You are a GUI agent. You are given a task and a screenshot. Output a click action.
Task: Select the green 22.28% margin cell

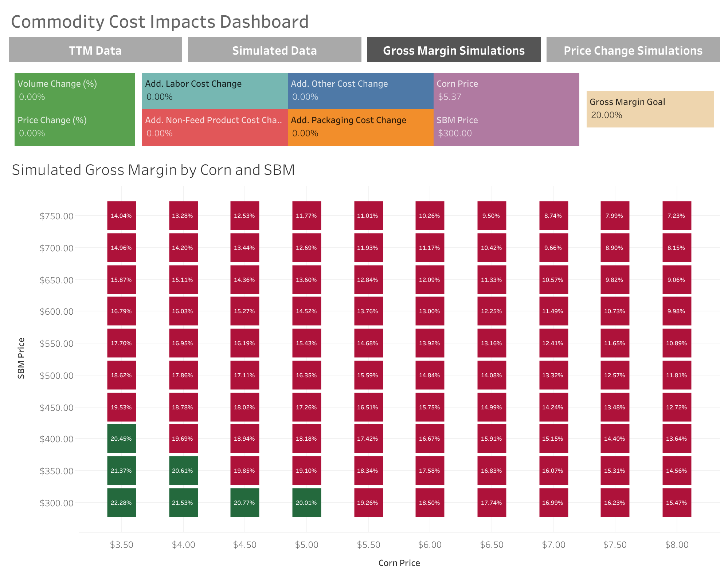coord(122,503)
